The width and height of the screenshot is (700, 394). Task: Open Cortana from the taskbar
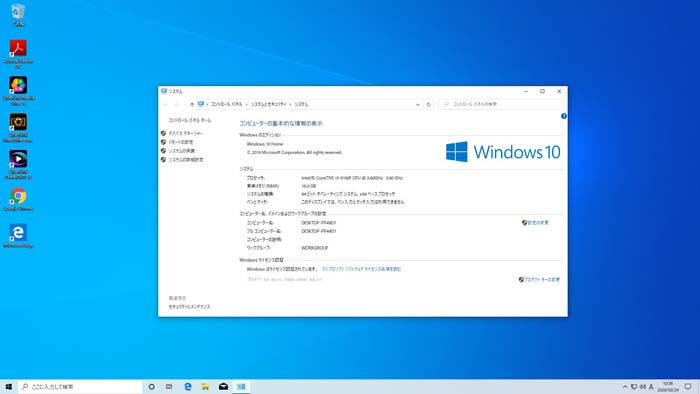(152, 386)
